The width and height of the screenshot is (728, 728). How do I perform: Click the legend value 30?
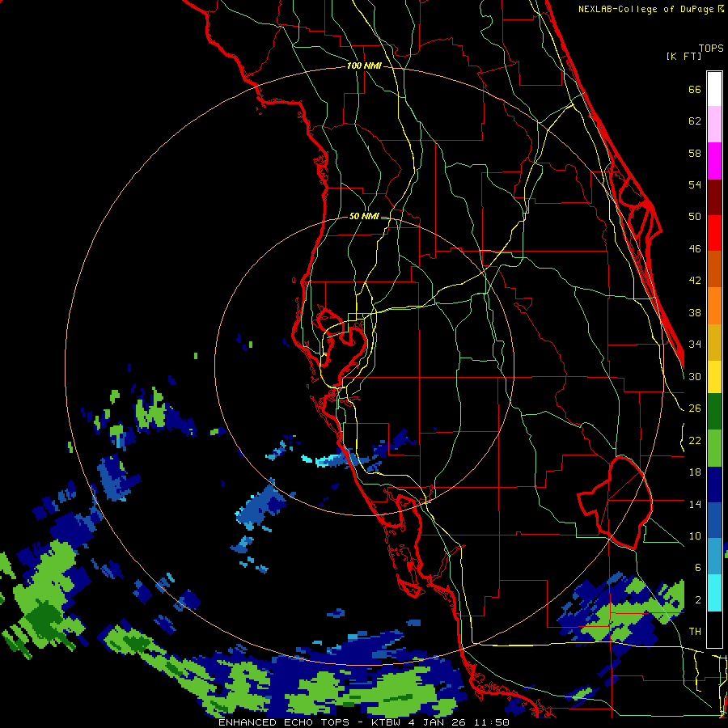click(x=695, y=376)
